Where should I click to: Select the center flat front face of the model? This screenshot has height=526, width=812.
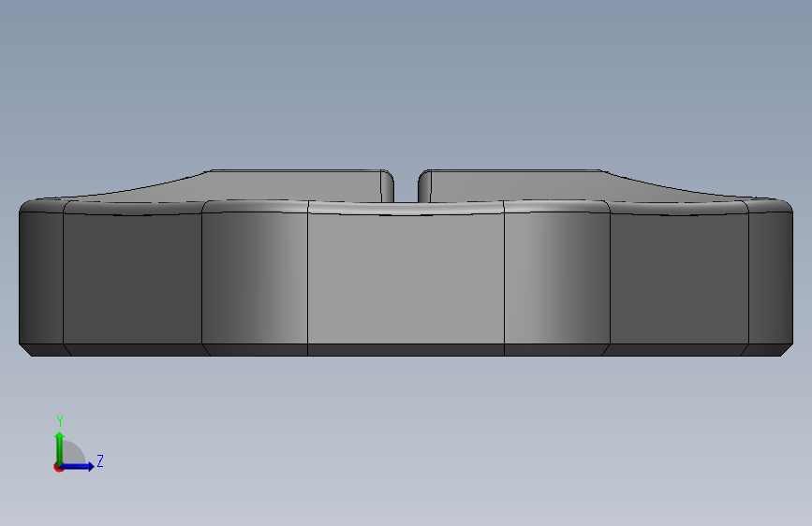tap(406, 278)
